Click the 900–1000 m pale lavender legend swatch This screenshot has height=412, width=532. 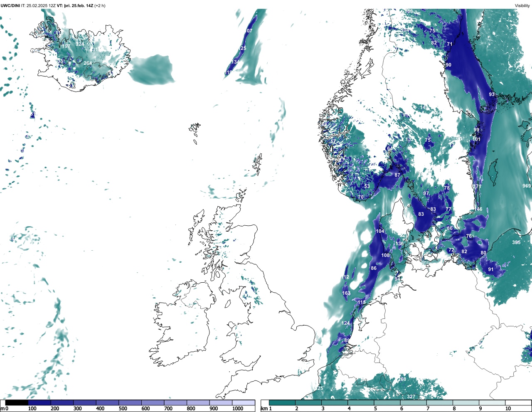(221, 402)
